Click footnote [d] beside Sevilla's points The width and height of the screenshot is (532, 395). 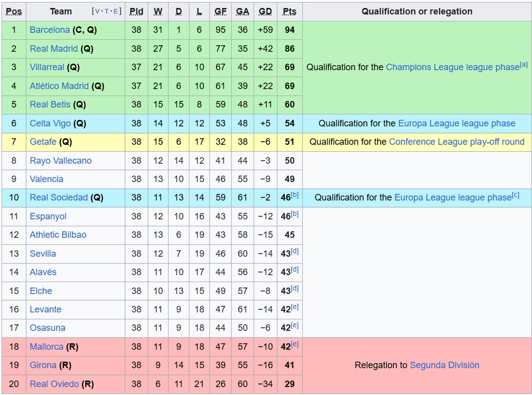(x=295, y=251)
